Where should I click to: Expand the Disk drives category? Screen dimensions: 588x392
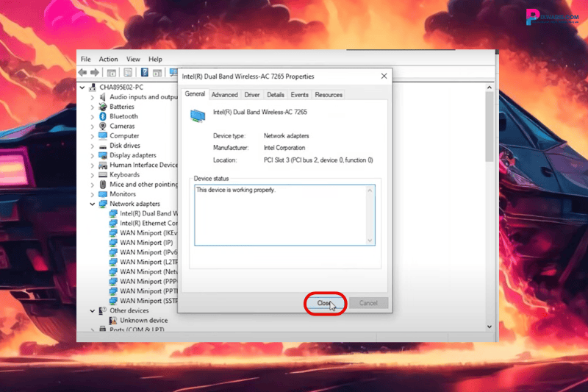93,146
